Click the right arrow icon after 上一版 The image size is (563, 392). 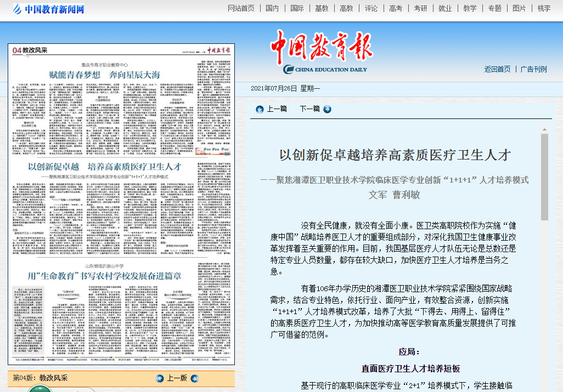click(x=195, y=378)
